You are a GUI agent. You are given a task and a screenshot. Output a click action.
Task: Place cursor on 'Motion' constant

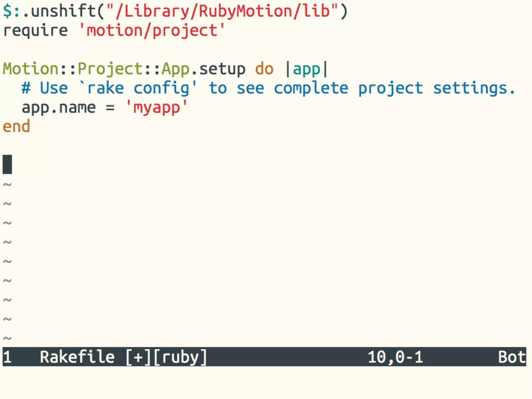pos(31,69)
